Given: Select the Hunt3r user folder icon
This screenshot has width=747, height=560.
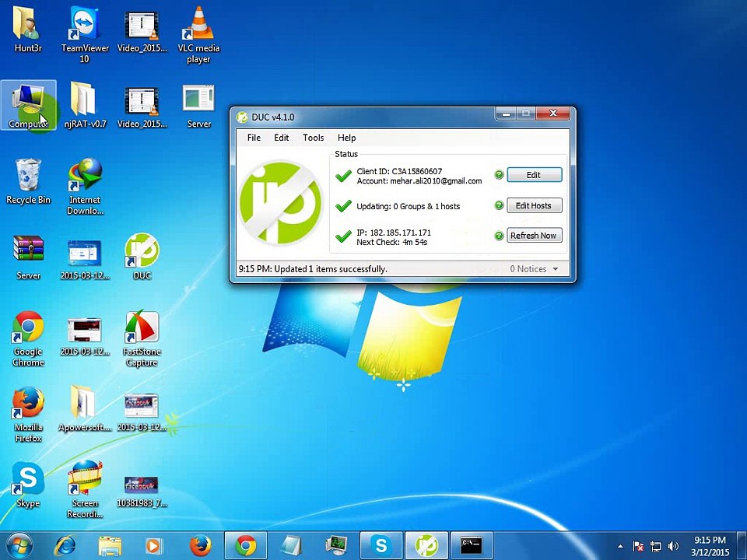Looking at the screenshot, I should click(28, 29).
